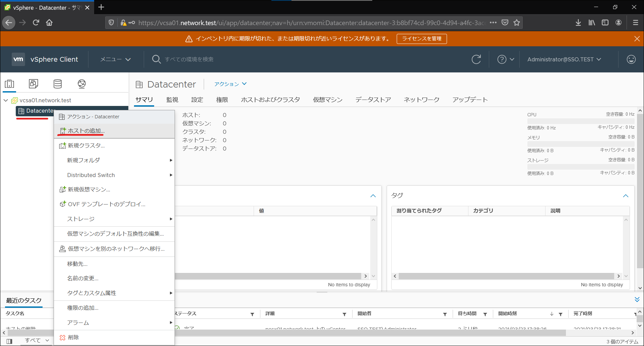
Task: Choose 新規クラスタ from context menu
Action: 114,146
